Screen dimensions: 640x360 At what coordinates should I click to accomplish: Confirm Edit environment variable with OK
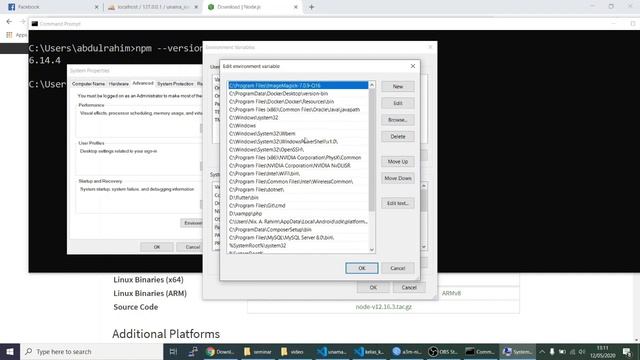tap(362, 268)
